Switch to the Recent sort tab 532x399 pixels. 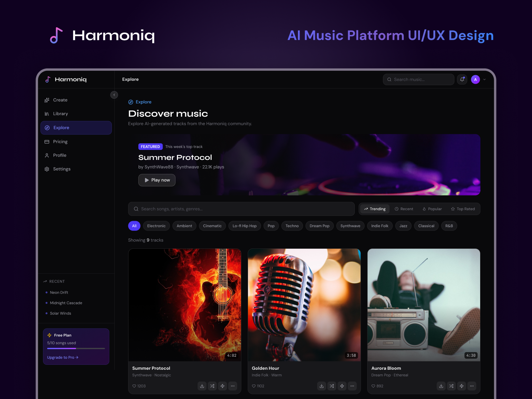pyautogui.click(x=404, y=209)
